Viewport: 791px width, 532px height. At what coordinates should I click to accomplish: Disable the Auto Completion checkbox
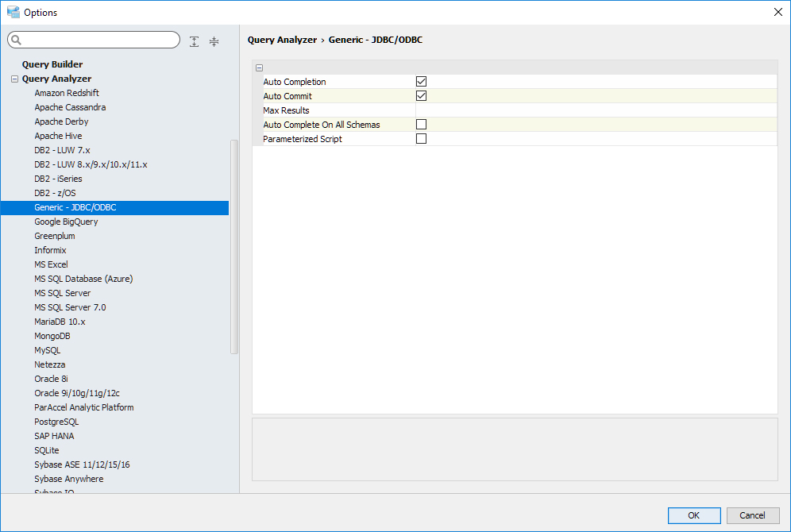422,82
